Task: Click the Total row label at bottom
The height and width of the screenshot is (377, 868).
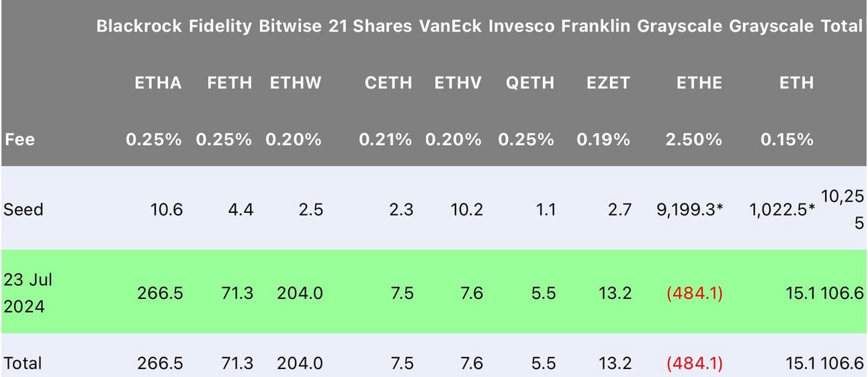Action: coord(23,364)
